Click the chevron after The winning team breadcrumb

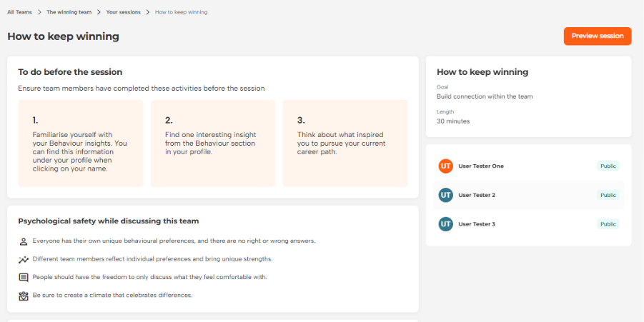(99, 12)
